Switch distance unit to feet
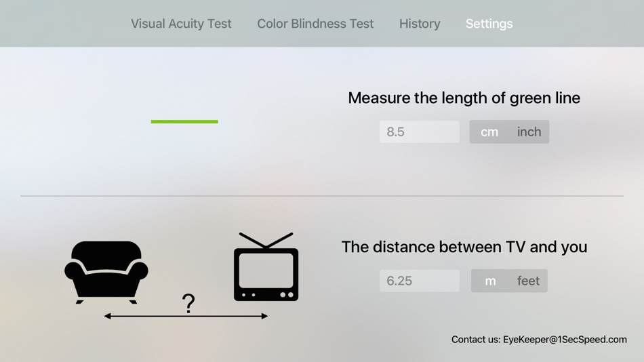This screenshot has width=644, height=362. click(x=528, y=281)
